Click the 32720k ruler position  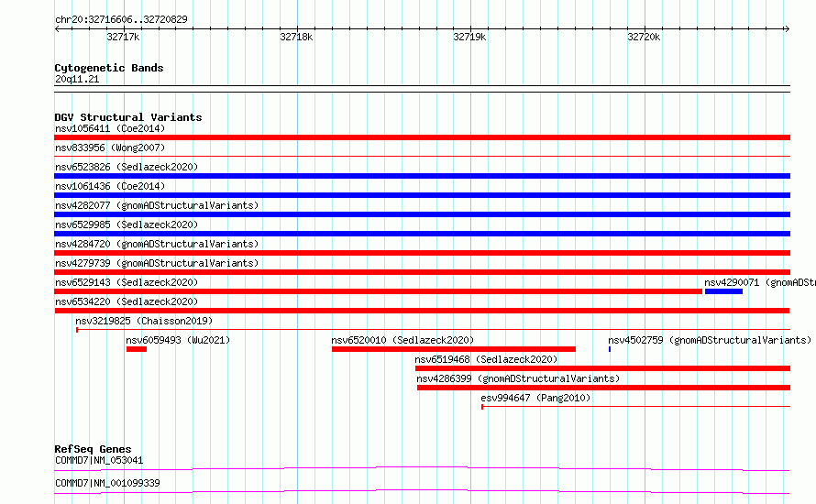tap(645, 37)
